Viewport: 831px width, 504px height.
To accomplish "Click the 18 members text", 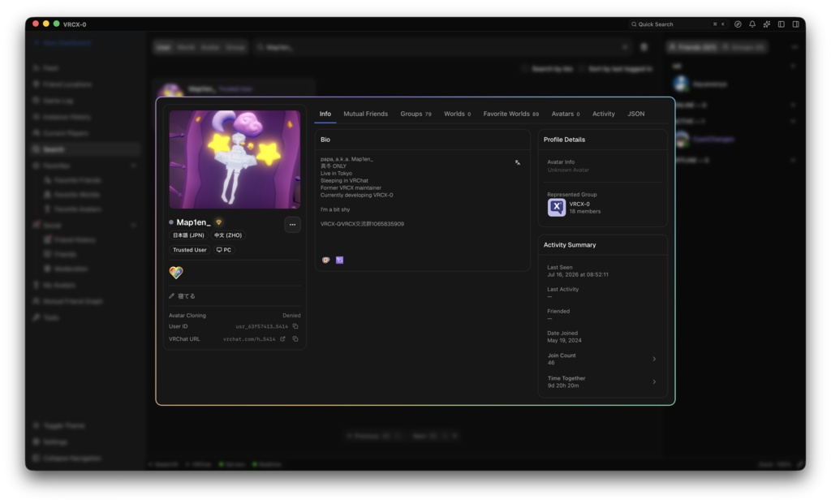I will pyautogui.click(x=584, y=212).
